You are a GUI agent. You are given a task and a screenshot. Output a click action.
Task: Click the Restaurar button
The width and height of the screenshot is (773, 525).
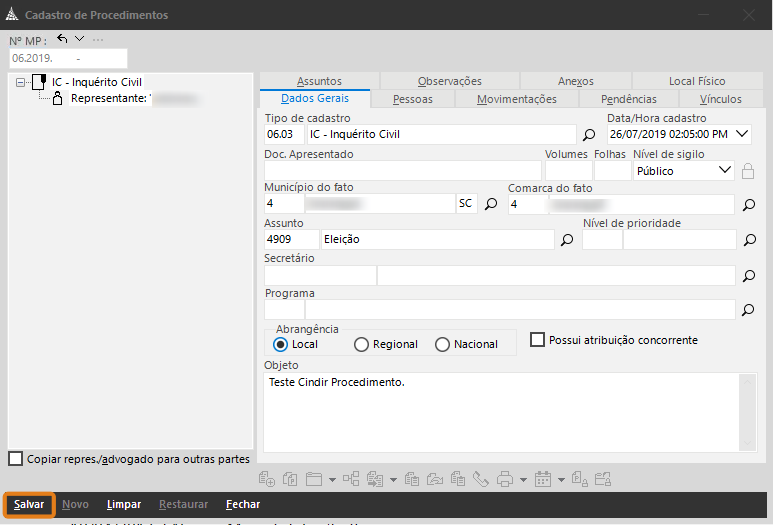pyautogui.click(x=183, y=504)
